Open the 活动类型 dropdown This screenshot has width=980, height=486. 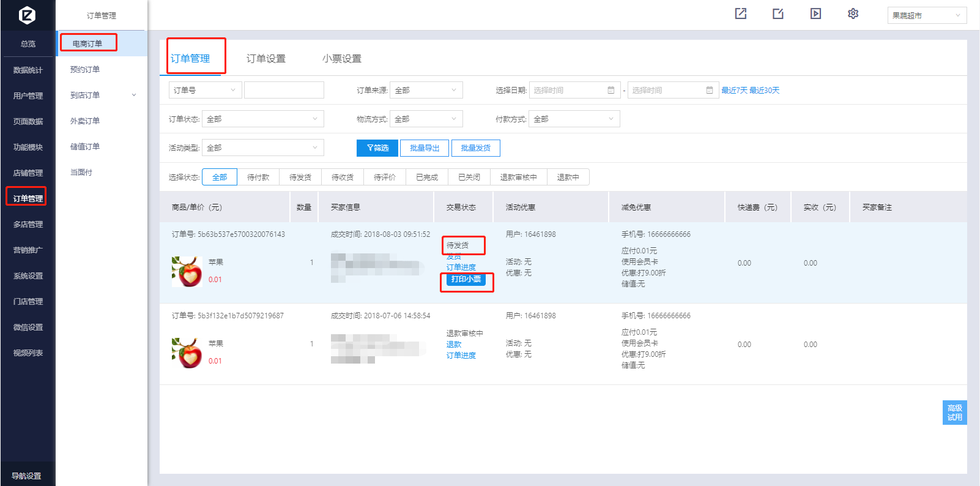click(x=262, y=148)
